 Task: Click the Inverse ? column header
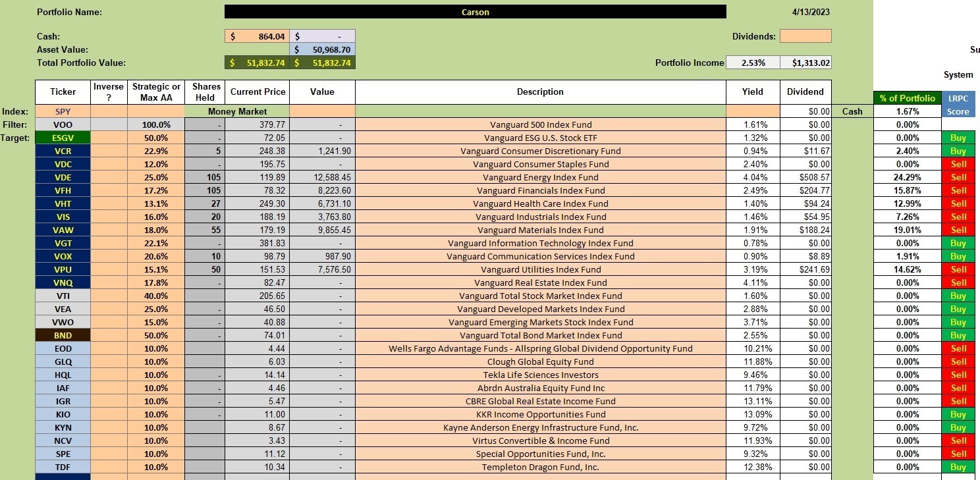click(x=109, y=92)
